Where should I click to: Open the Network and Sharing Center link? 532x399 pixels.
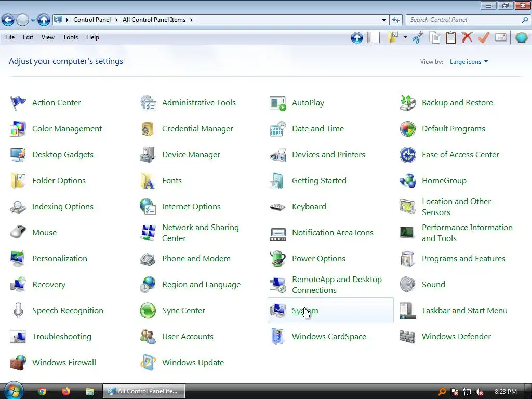point(200,233)
